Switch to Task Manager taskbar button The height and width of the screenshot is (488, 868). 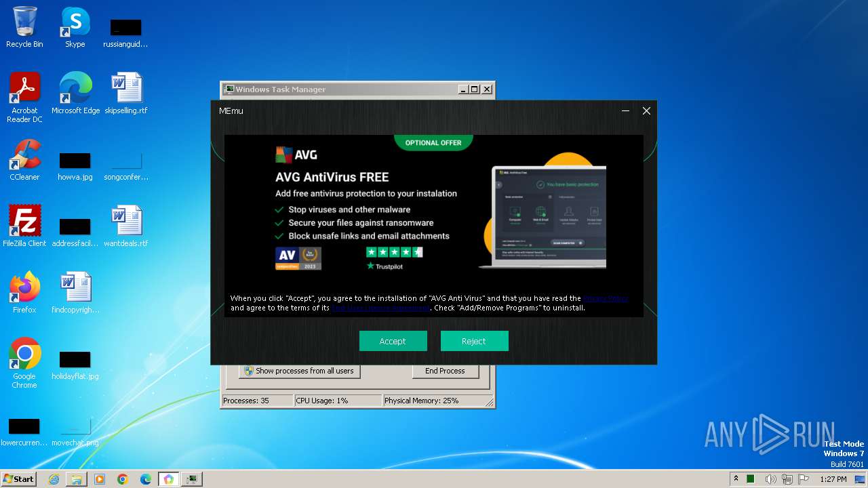tap(193, 479)
